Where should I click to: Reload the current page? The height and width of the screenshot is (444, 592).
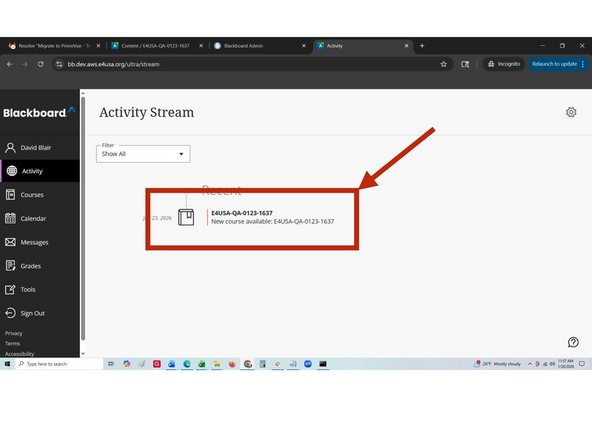coord(40,64)
